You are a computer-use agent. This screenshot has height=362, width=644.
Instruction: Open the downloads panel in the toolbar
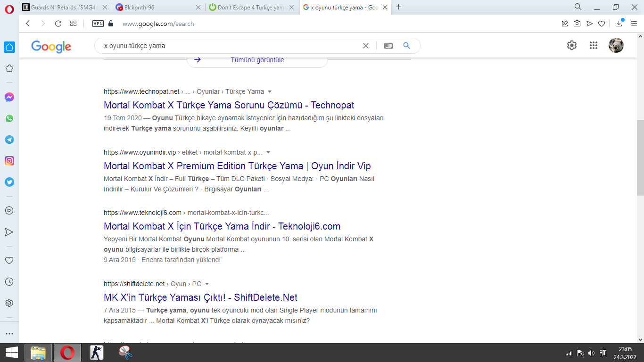(x=619, y=24)
